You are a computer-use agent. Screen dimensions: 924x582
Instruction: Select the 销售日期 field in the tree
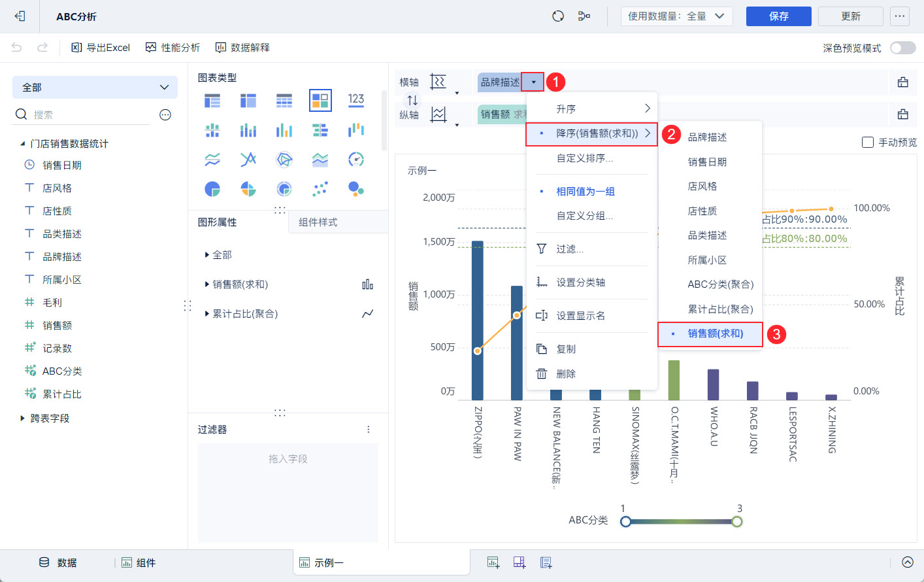point(62,165)
